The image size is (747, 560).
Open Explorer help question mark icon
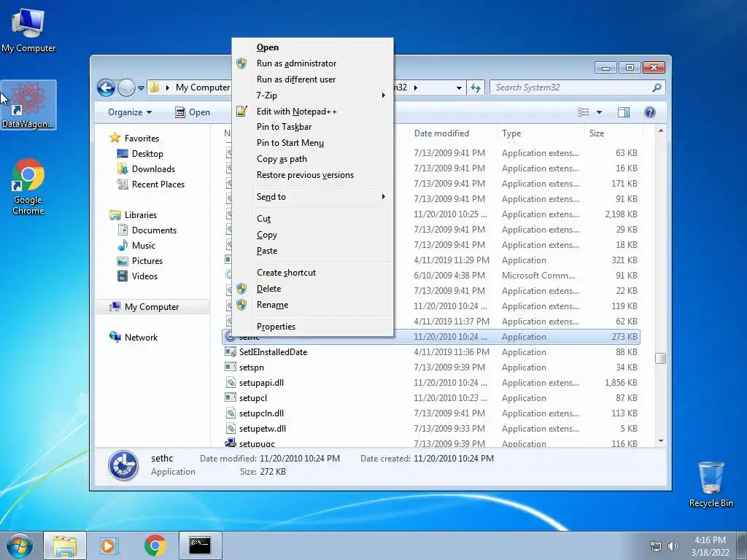(x=649, y=112)
